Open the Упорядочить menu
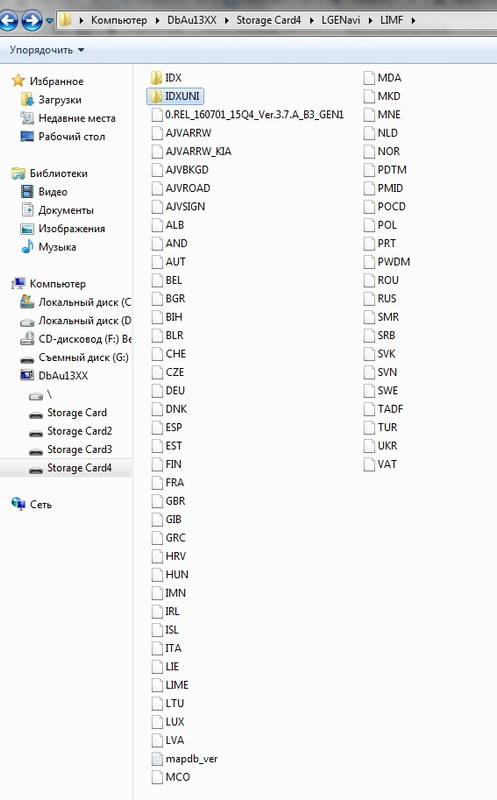Screen dimensions: 497x800 pos(47,50)
